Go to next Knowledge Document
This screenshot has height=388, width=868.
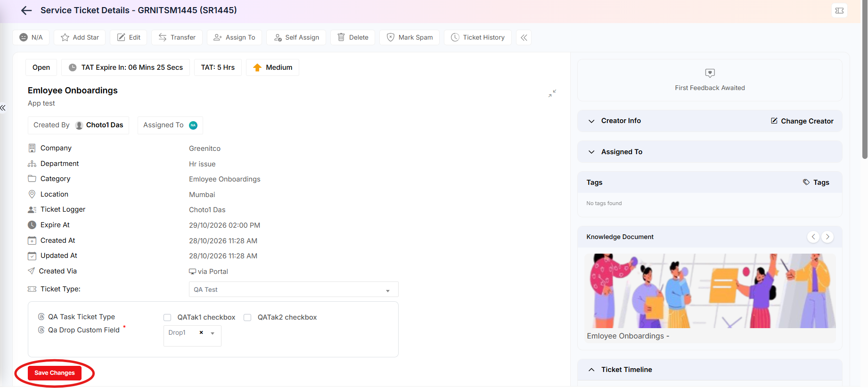click(x=827, y=237)
